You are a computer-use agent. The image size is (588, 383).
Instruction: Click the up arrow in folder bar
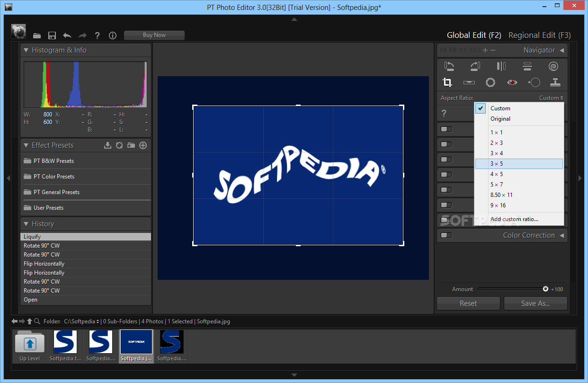click(x=29, y=321)
